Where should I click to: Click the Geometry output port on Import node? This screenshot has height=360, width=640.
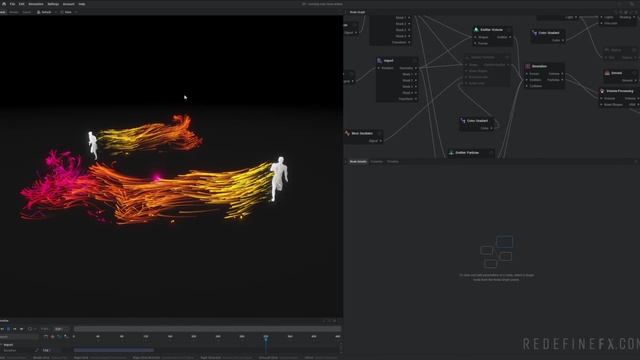click(416, 68)
